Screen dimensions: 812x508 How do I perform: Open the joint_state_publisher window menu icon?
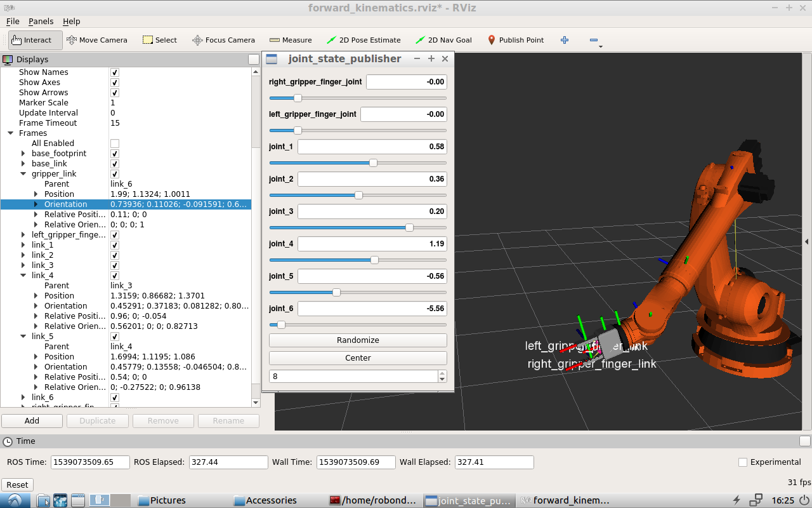coord(272,59)
